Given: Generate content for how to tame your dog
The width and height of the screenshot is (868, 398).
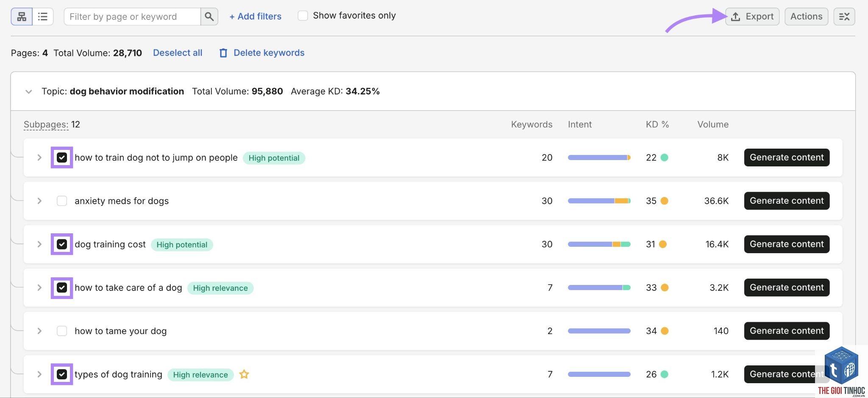Looking at the screenshot, I should pos(787,331).
